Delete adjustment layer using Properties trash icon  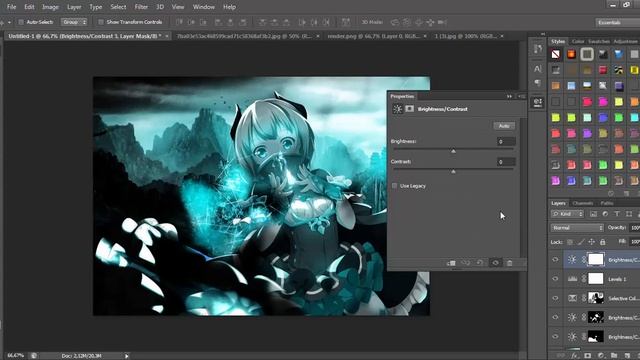tap(509, 263)
